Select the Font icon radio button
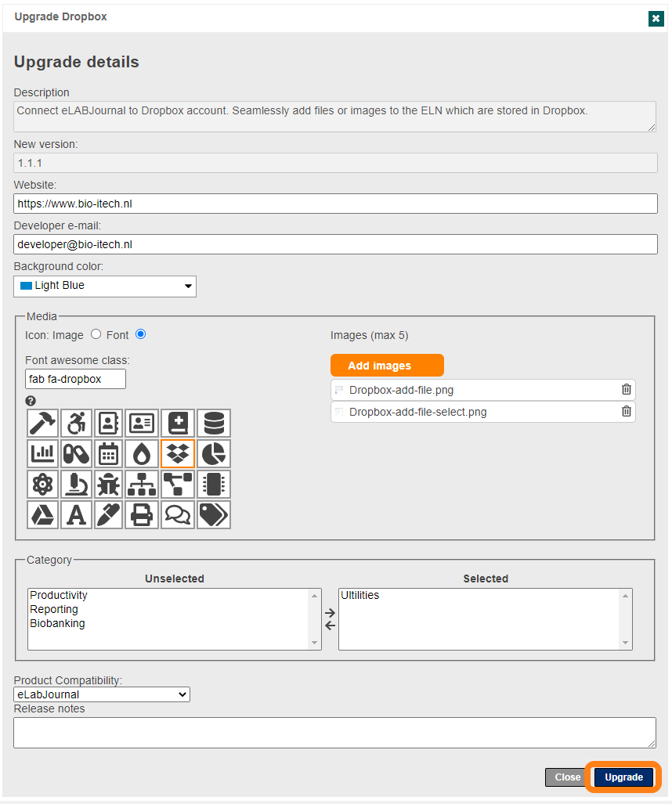 click(x=141, y=334)
